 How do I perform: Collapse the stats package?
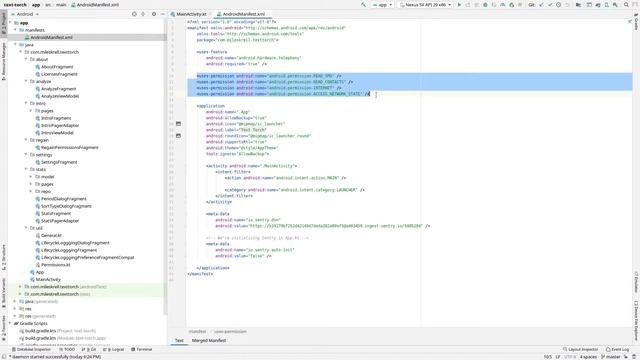click(26, 169)
